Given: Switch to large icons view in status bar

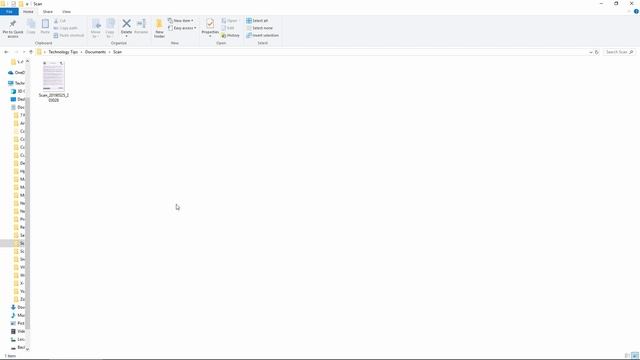Looking at the screenshot, I should (x=635, y=356).
